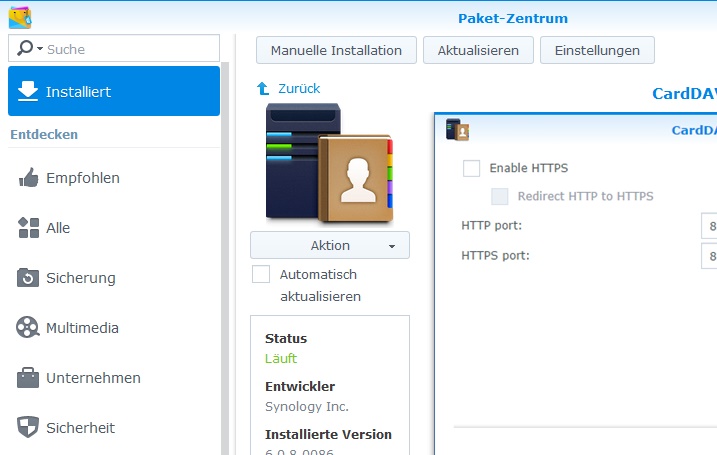Click the HTTP port input field
Viewport: 717px width, 455px height.
(x=709, y=225)
